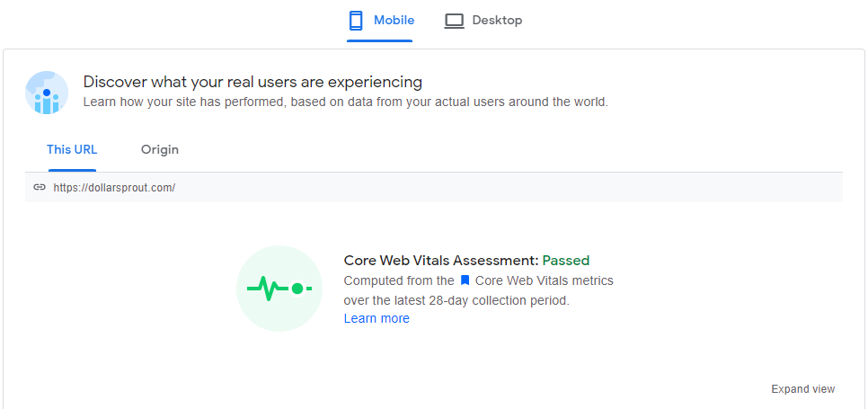Switch to the Desktop tab label
Screen dimensions: 868x409
497,20
